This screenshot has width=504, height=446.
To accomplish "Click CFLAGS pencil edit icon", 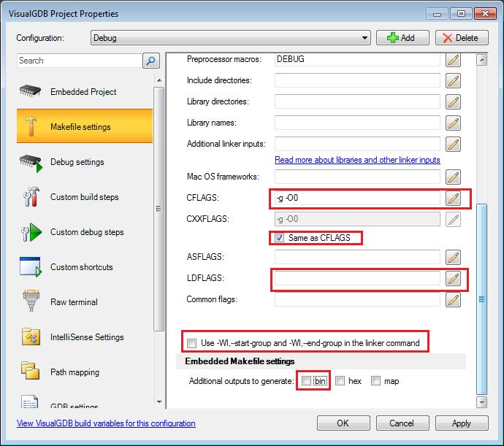I will click(453, 199).
